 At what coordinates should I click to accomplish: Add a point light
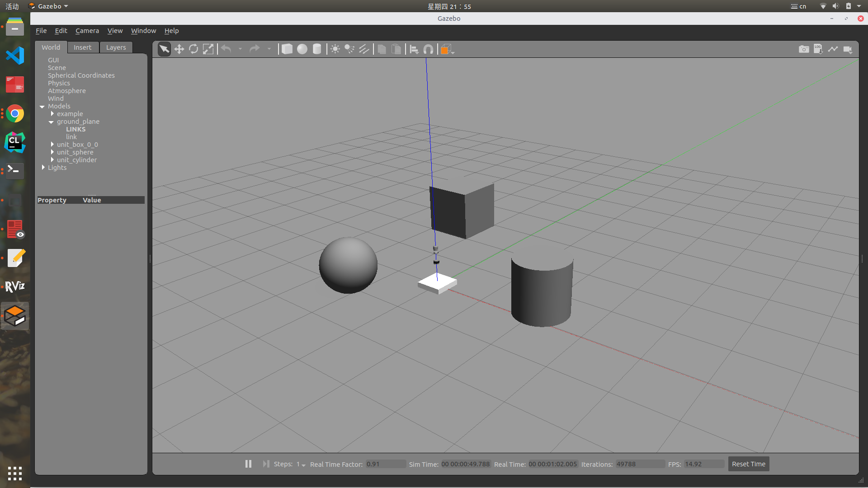click(x=335, y=49)
